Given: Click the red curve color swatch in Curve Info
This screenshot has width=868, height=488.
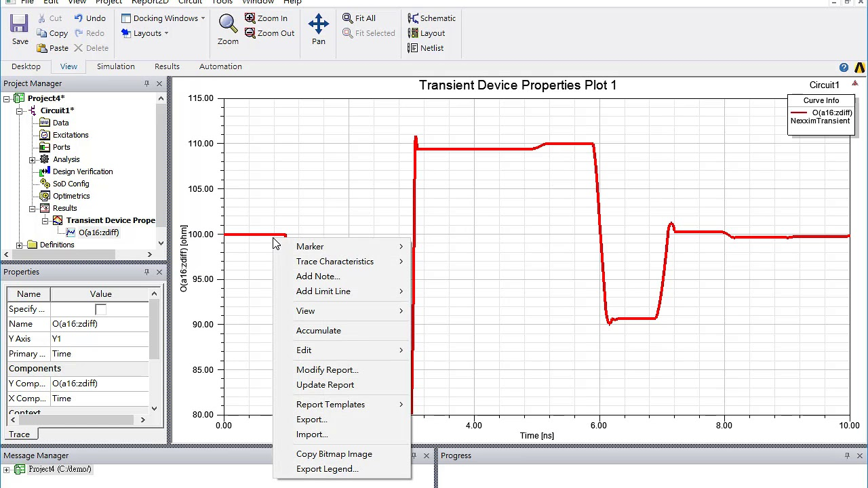Looking at the screenshot, I should [800, 113].
